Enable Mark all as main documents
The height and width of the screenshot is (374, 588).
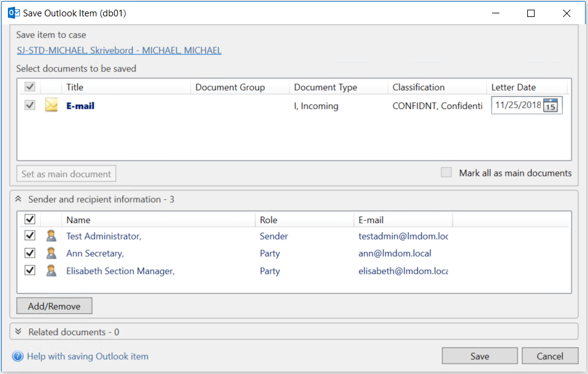tap(447, 173)
